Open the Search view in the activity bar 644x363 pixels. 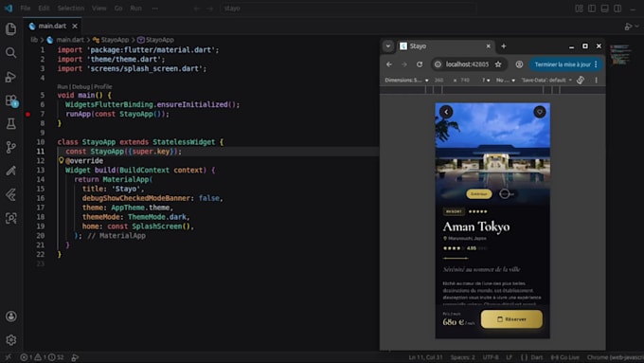(11, 53)
